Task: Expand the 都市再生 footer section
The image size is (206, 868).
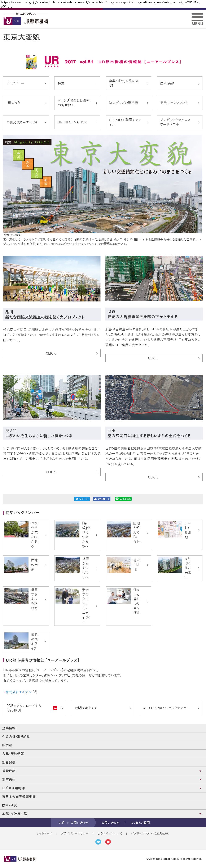Action: 200,779
